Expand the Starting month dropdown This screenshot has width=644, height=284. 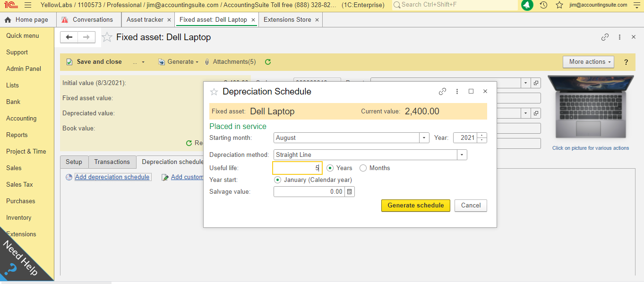click(424, 138)
